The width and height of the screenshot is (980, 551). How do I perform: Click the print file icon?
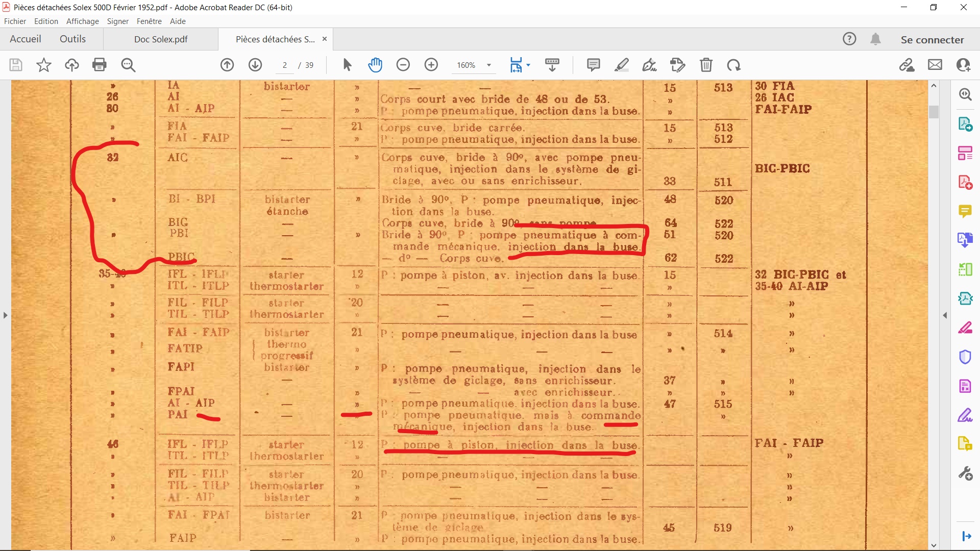pyautogui.click(x=100, y=65)
